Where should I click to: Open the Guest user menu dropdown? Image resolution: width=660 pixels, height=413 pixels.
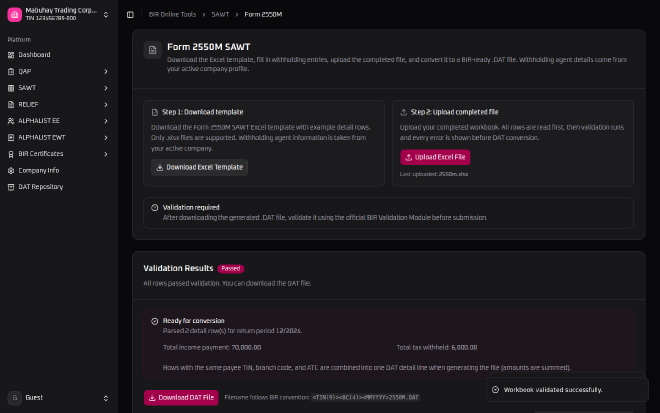tap(106, 398)
